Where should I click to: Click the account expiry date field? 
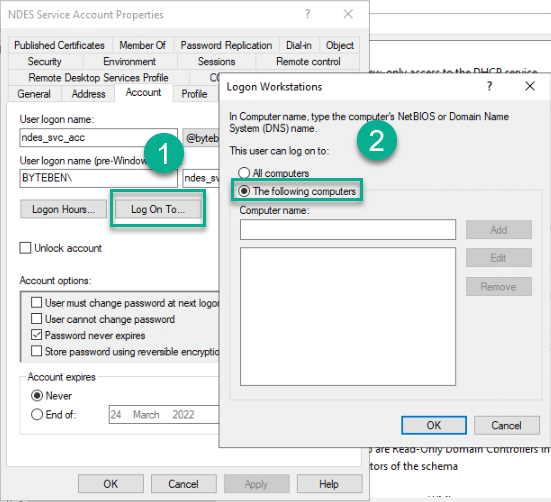[164, 415]
